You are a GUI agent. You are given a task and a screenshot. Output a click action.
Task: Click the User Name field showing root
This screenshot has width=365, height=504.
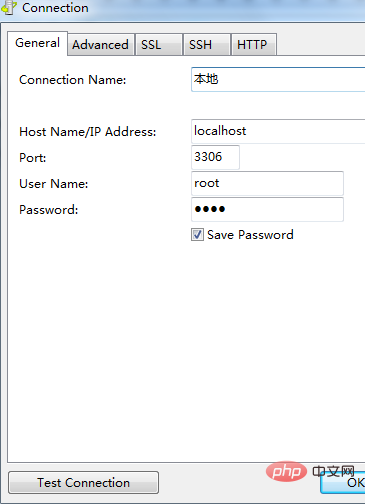267,183
